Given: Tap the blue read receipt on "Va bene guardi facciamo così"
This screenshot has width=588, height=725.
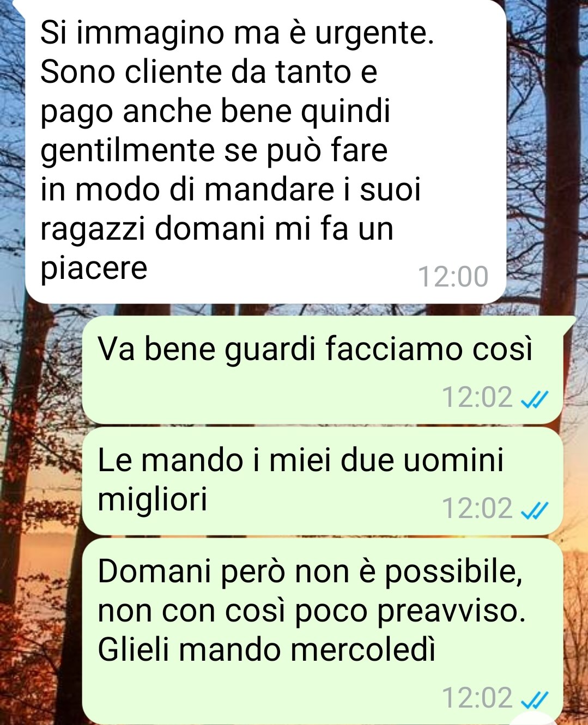Looking at the screenshot, I should point(533,400).
